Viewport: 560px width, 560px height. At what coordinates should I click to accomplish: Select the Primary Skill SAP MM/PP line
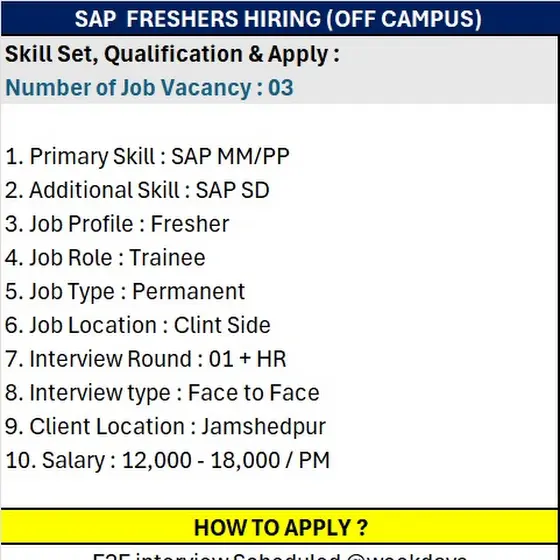(x=147, y=156)
